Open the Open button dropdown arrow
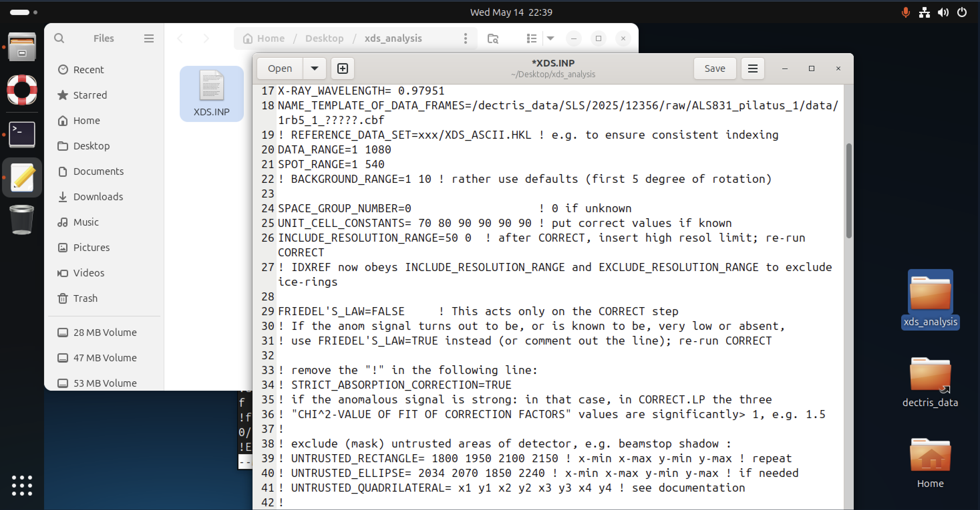 coord(314,69)
